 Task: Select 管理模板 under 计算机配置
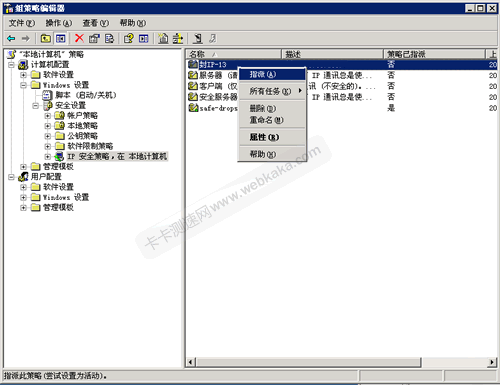coord(58,167)
